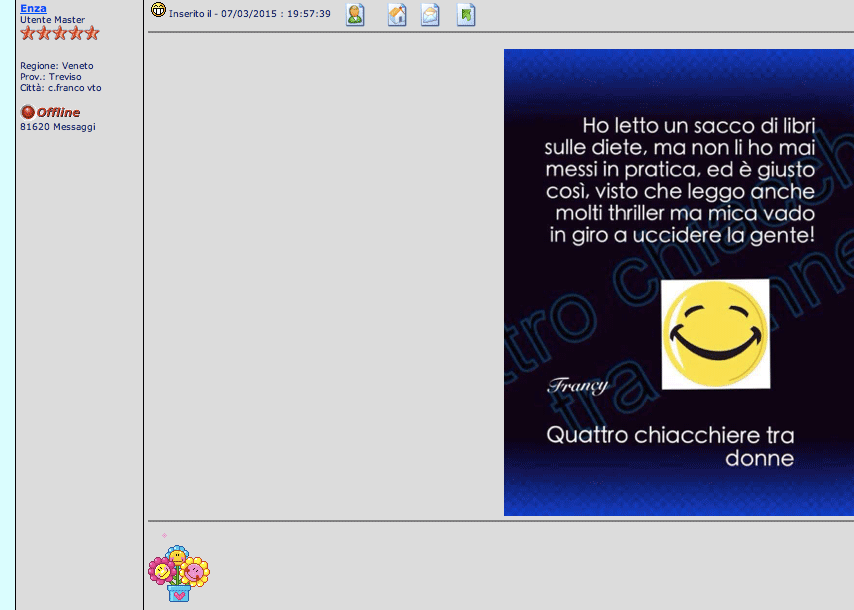The image size is (854, 610).
Task: View the user profile icon in post header
Action: (x=355, y=14)
